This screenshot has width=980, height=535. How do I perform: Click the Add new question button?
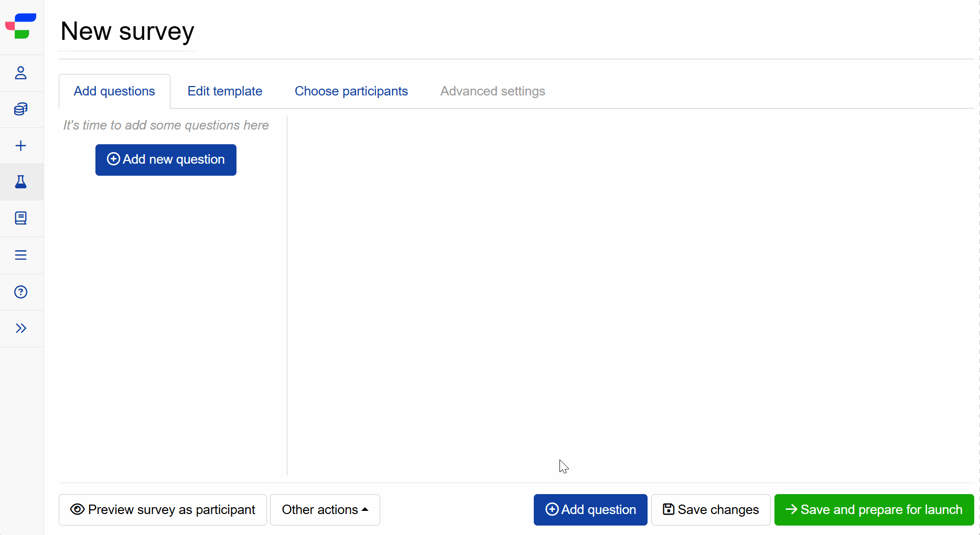tap(166, 160)
